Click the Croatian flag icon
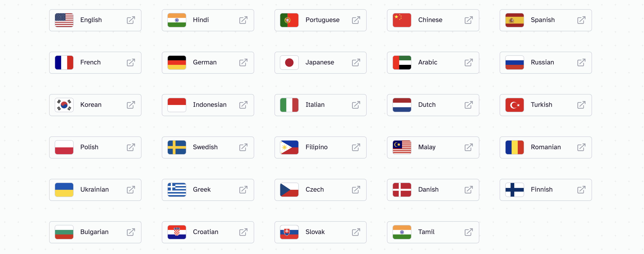This screenshot has height=254, width=644. click(177, 232)
